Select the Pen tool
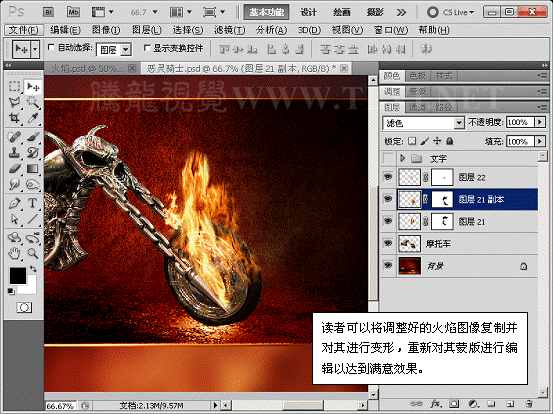 pos(14,203)
